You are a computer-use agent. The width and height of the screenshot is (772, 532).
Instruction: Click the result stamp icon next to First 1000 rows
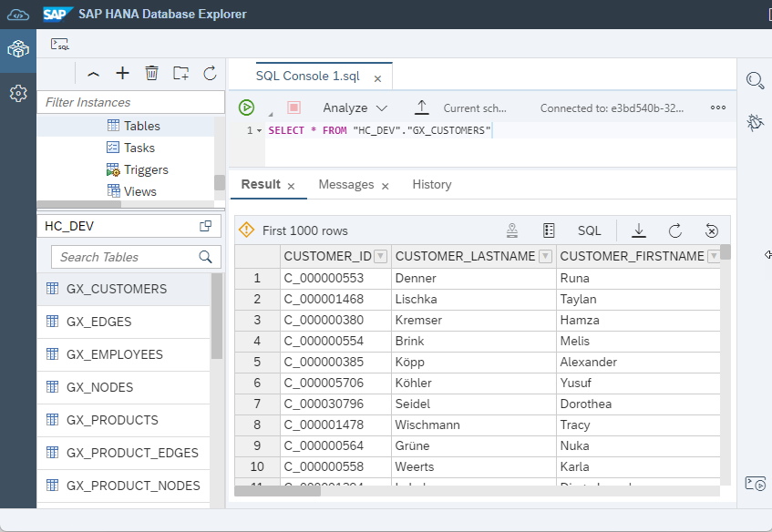click(512, 230)
